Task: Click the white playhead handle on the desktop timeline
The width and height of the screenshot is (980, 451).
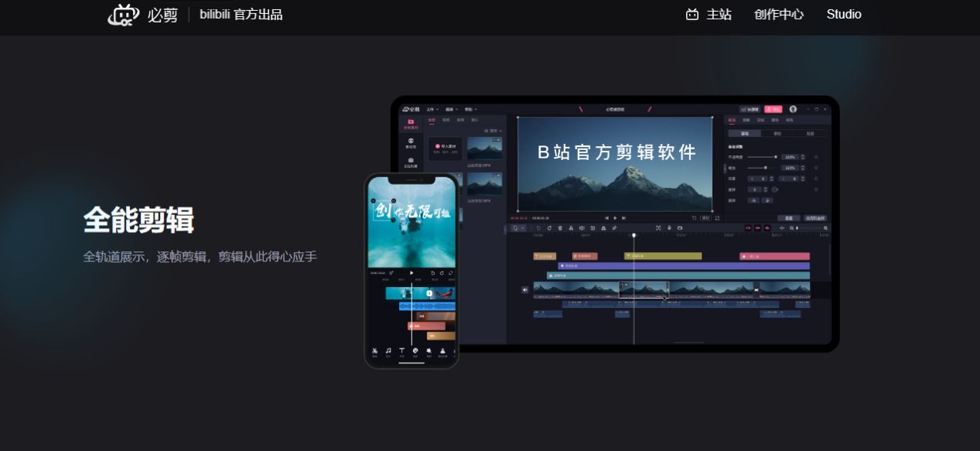Action: [633, 235]
